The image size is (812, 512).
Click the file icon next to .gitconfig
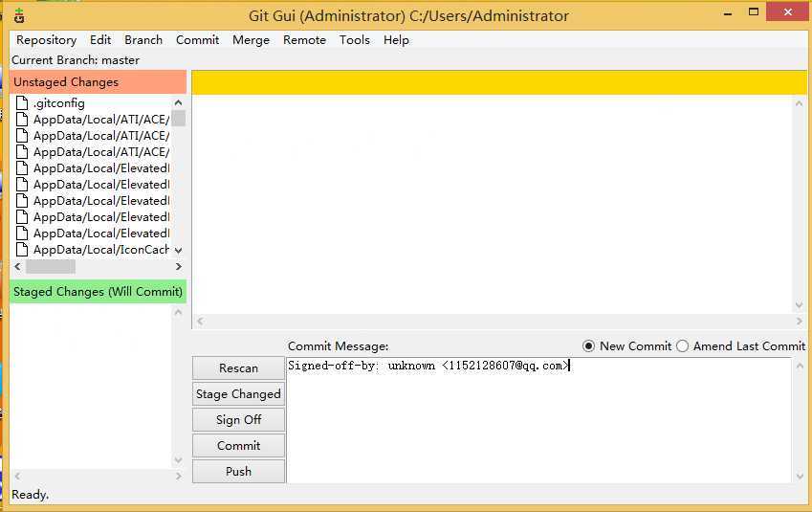click(22, 103)
